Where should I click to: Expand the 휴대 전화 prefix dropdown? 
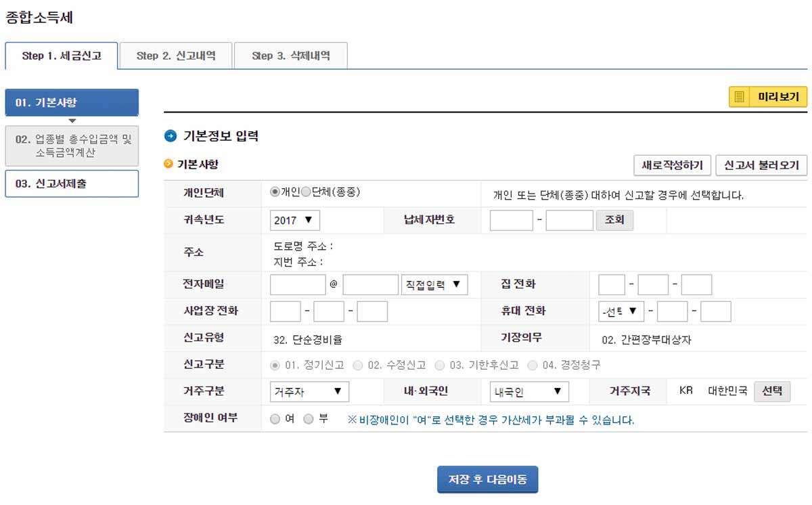621,311
